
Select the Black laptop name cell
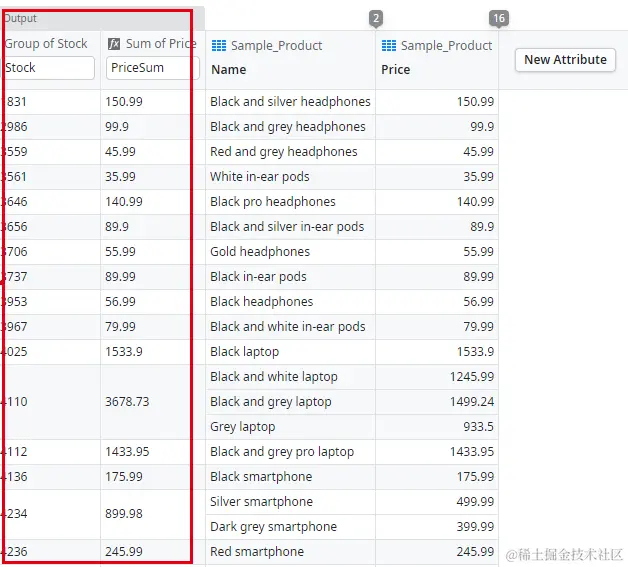290,352
